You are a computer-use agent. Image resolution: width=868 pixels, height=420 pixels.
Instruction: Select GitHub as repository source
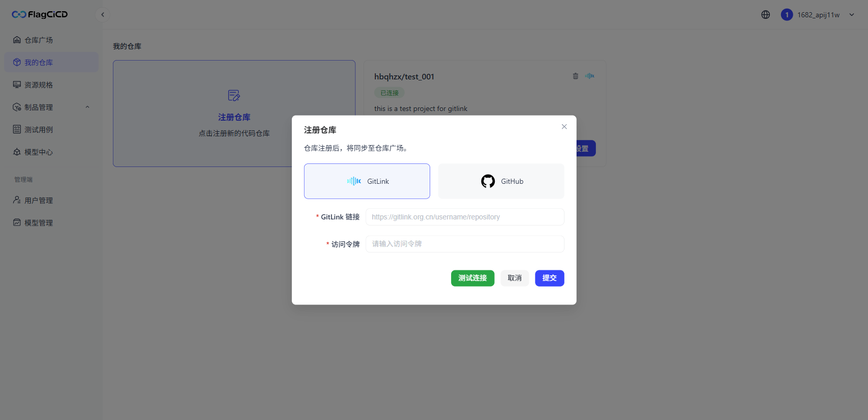click(x=501, y=181)
